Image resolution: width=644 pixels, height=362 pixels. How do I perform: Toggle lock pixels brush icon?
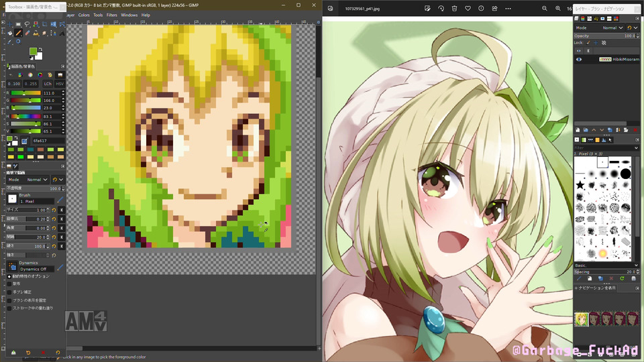tap(588, 43)
